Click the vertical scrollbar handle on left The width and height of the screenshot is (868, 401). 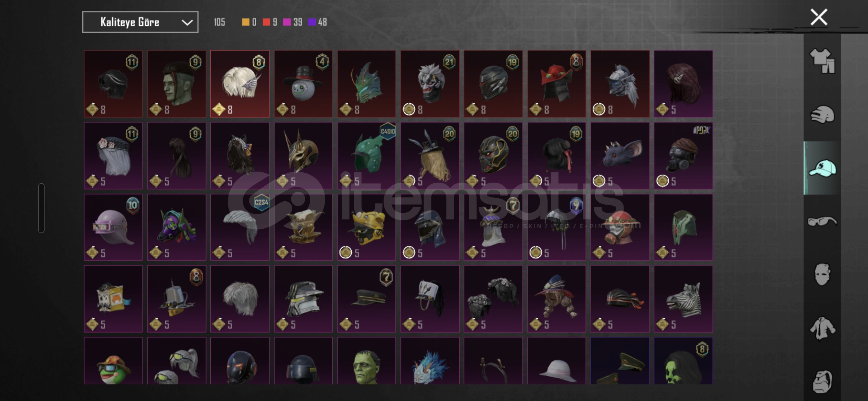(41, 208)
